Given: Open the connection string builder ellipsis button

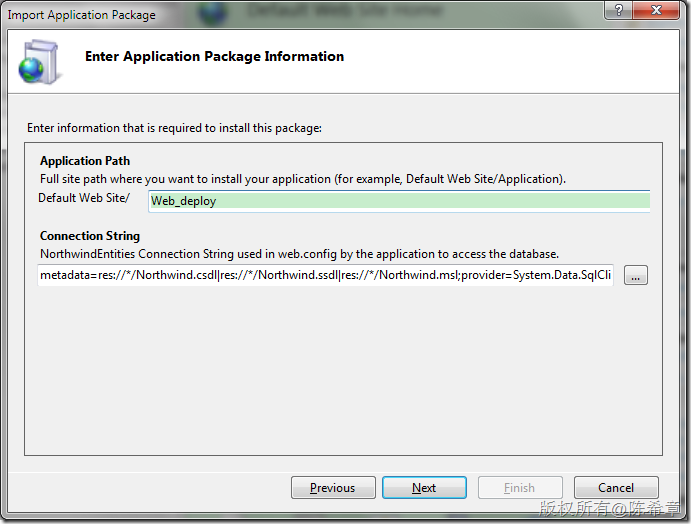Looking at the screenshot, I should coord(636,275).
